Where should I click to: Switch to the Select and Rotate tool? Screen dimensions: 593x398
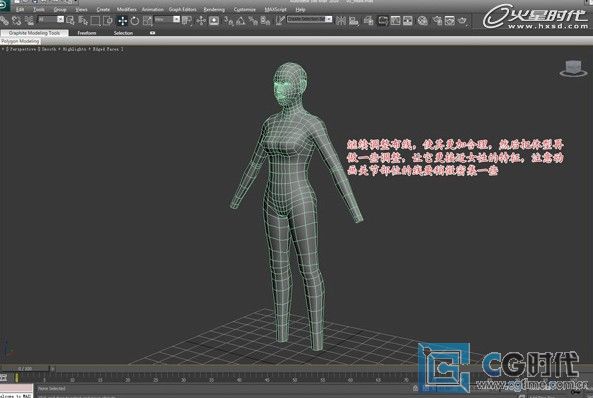(x=135, y=20)
